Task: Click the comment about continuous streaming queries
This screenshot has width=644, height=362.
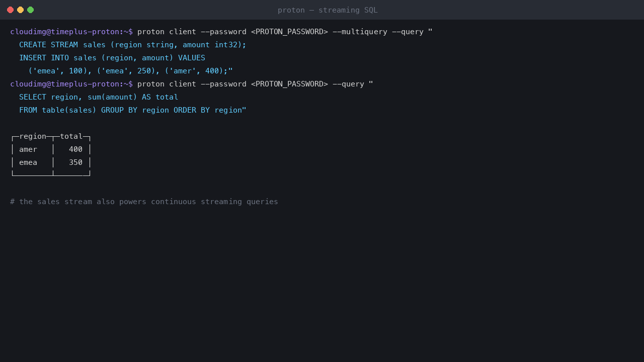Action: (x=144, y=202)
